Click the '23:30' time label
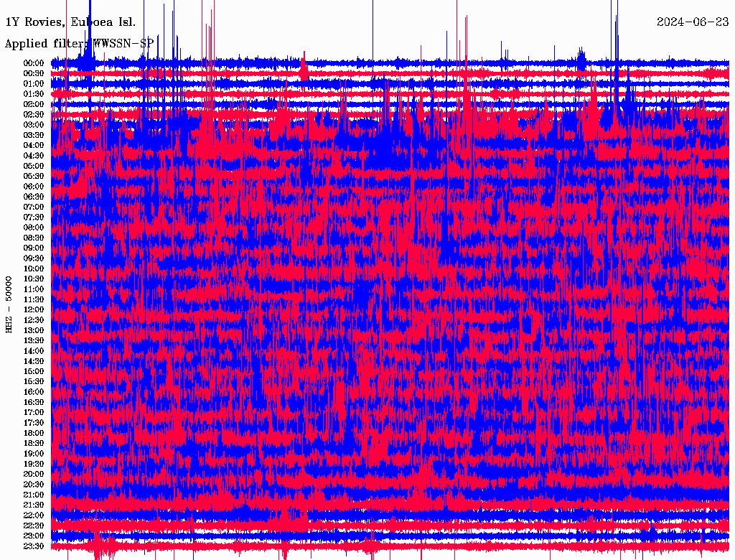 tap(34, 546)
